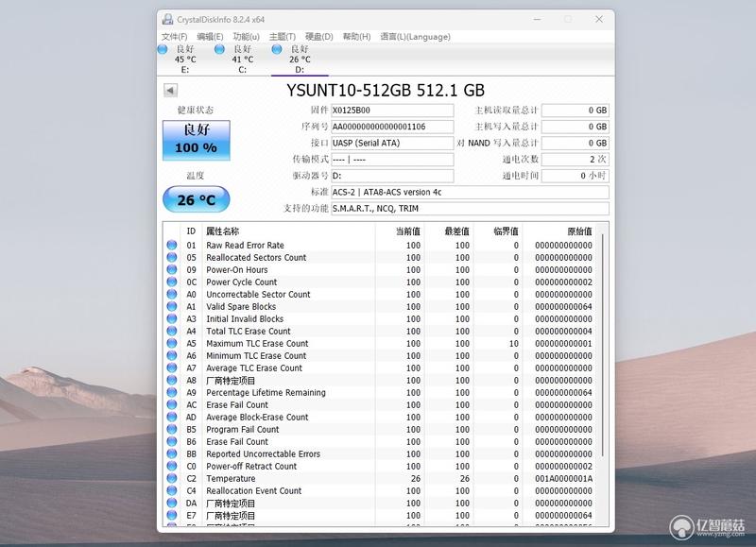Viewport: 756px width, 547px height.
Task: Click the status orb for Power-off Retract Count
Action: tap(172, 466)
